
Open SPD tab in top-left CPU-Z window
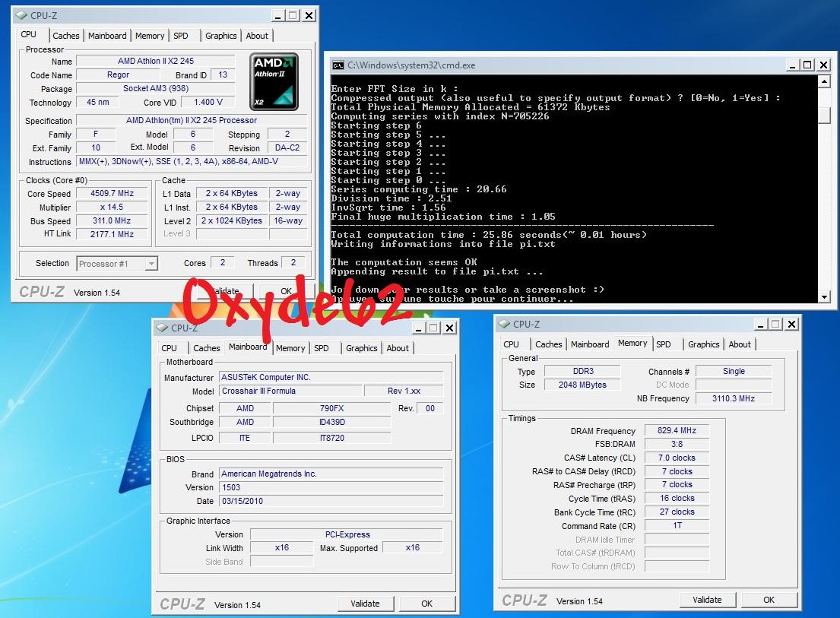click(x=181, y=36)
